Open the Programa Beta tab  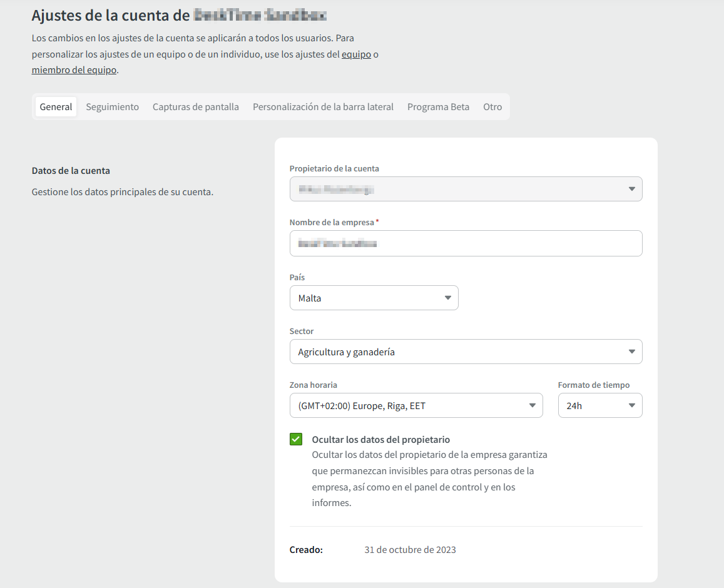pyautogui.click(x=438, y=107)
